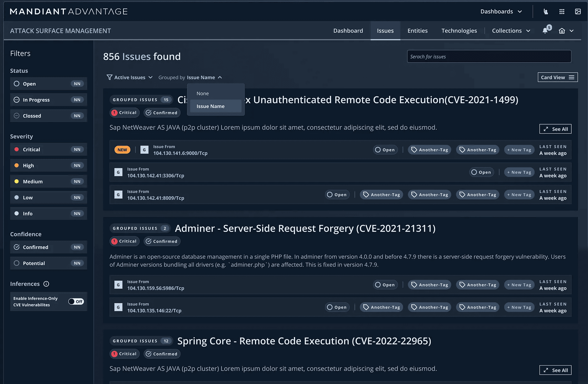This screenshot has height=384, width=588.
Task: Expand the Dashboards dropdown
Action: [x=501, y=12]
